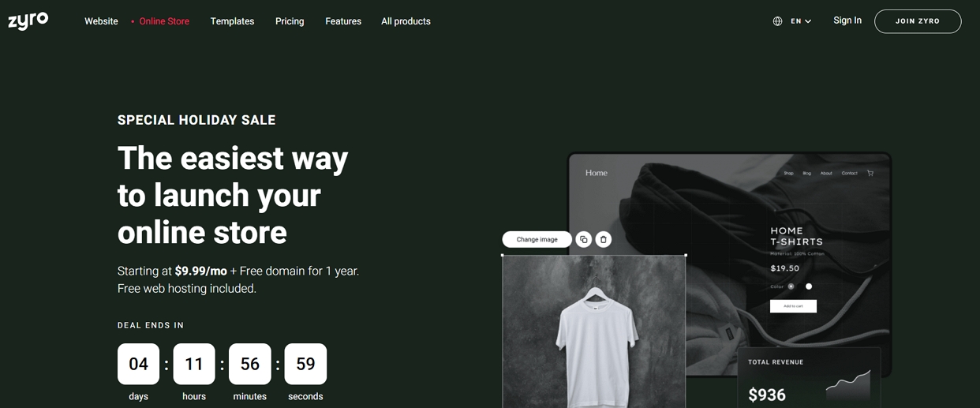Open the Online Store menu item
The height and width of the screenshot is (408, 980).
point(164,21)
